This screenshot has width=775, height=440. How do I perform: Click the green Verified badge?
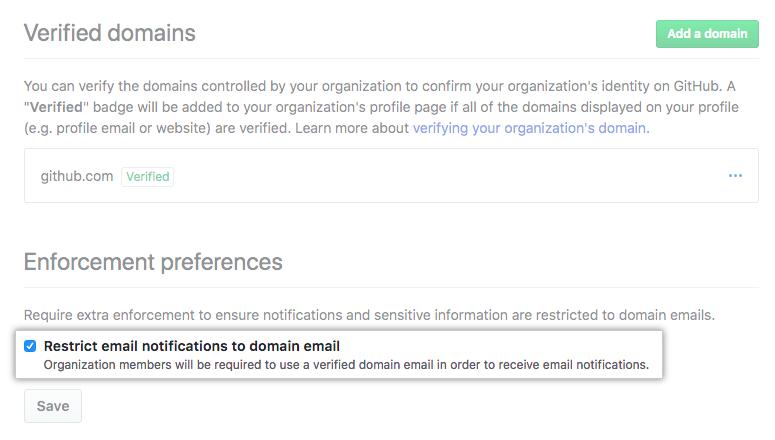[147, 176]
